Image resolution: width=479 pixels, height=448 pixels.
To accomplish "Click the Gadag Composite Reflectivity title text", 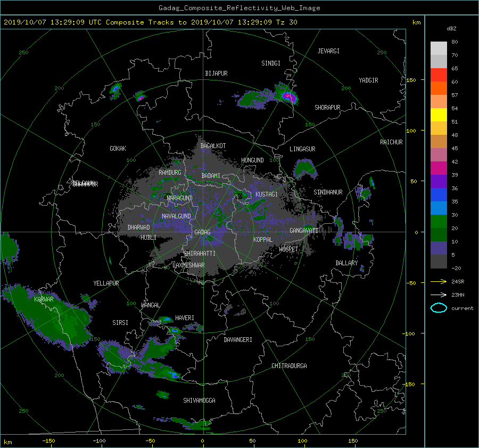I will (239, 8).
